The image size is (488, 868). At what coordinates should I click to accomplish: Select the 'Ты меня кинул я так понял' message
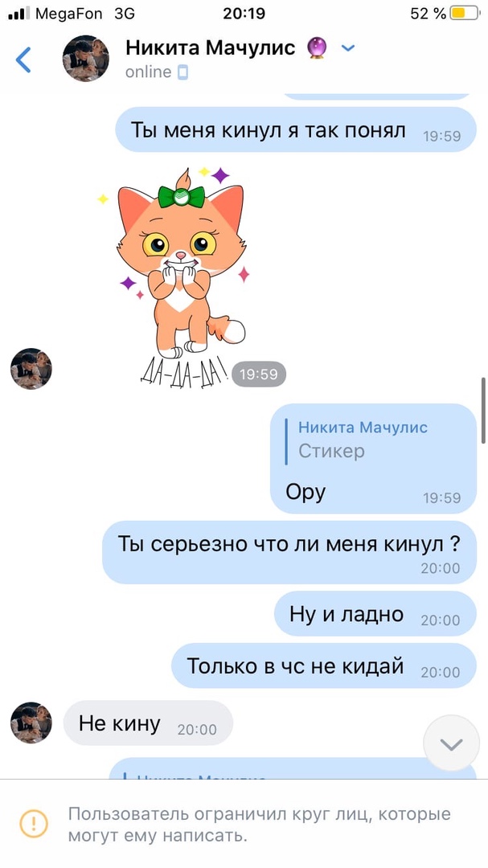point(296,129)
